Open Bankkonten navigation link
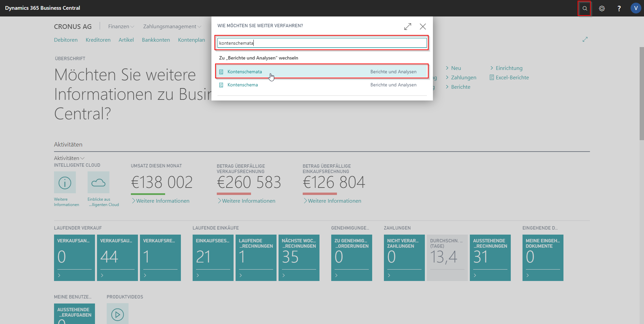The image size is (644, 324). (156, 40)
